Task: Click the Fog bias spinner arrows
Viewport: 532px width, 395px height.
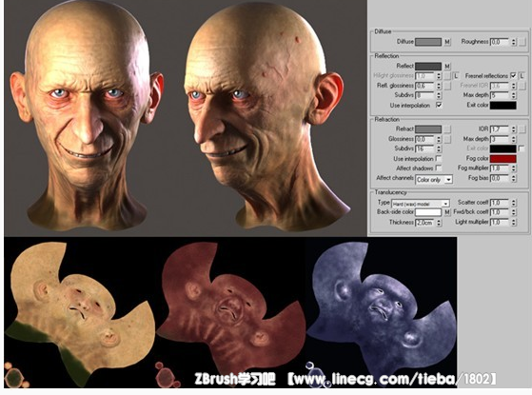Action: pyautogui.click(x=514, y=178)
